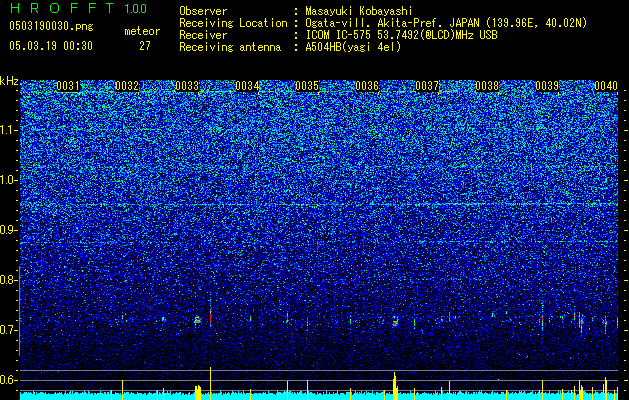Select the 0040 time marker
The image size is (629, 400).
(606, 86)
